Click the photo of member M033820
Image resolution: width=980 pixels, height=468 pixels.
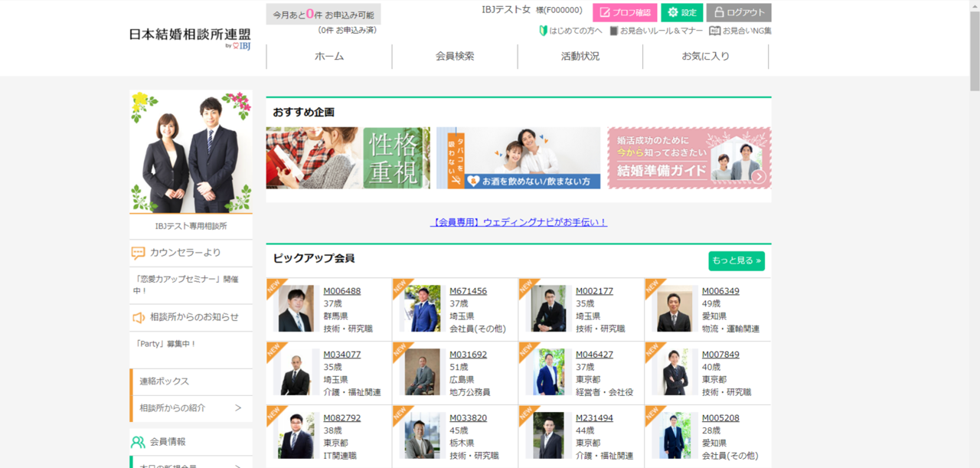(422, 436)
